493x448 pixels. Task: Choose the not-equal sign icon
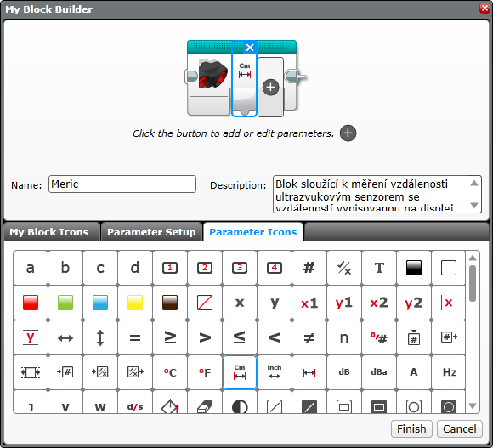[x=309, y=337]
